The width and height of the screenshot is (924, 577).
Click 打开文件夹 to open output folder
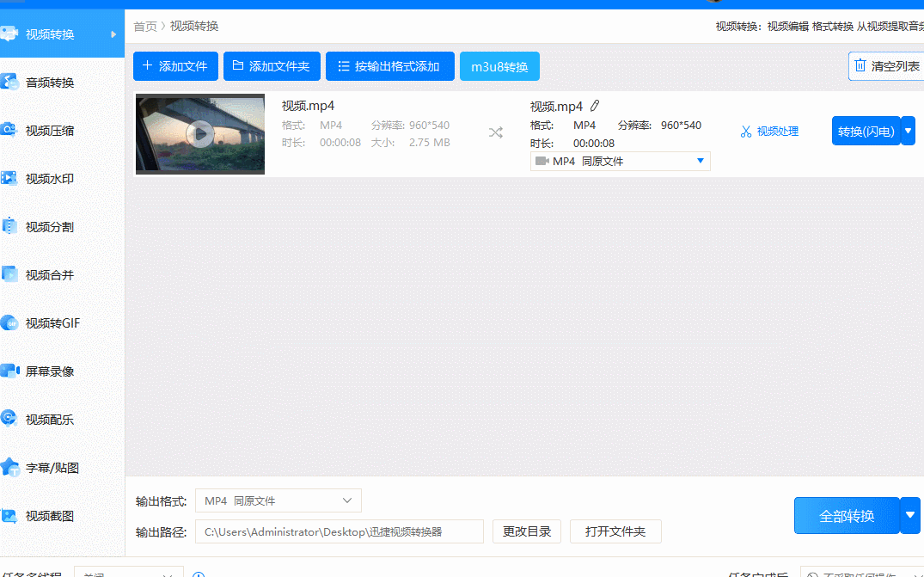[x=615, y=531]
